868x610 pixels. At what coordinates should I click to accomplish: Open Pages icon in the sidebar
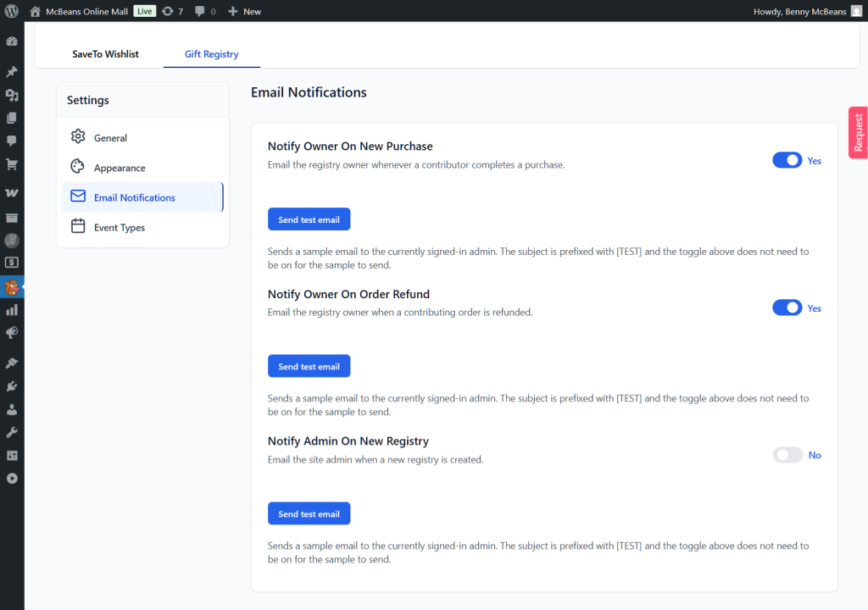point(12,118)
